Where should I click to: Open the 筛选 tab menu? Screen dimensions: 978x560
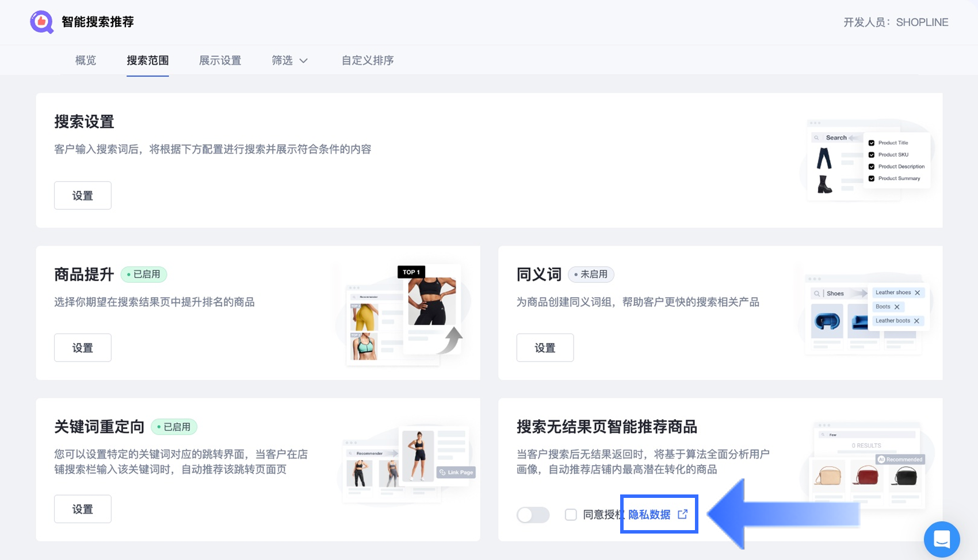click(x=290, y=60)
